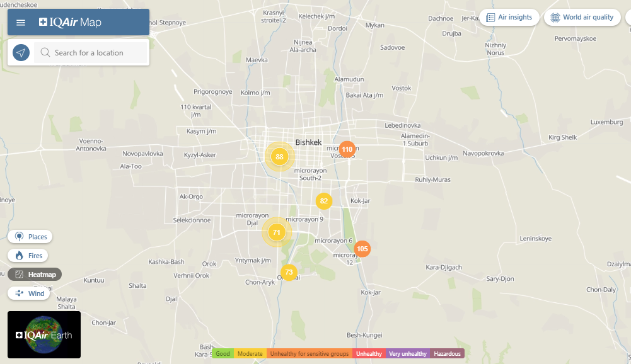
Task: Open World air quality page
Action: [x=582, y=18]
